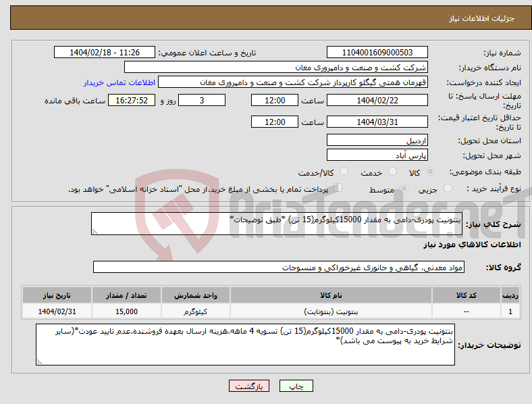532x404 pixels.
Task: Click the announcement date field 1404/02/18 - 11:26
Action: tap(105, 52)
